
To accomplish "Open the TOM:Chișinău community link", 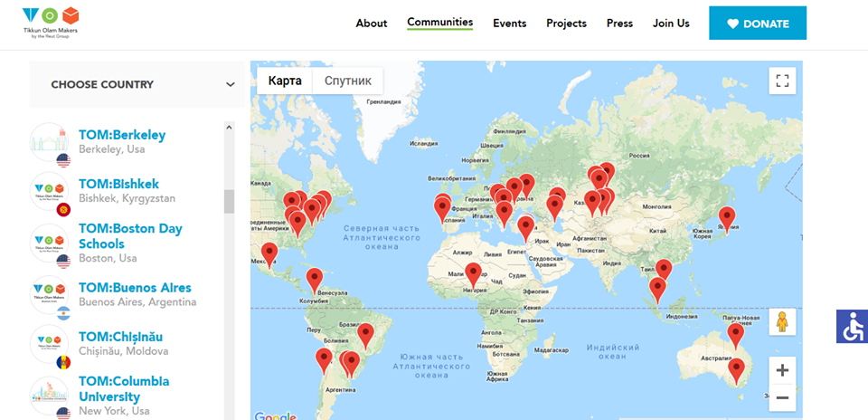I will coord(120,337).
